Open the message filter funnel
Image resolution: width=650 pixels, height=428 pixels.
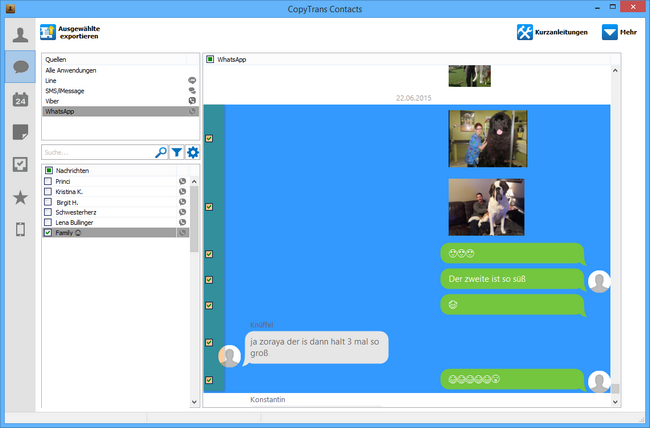[x=176, y=153]
